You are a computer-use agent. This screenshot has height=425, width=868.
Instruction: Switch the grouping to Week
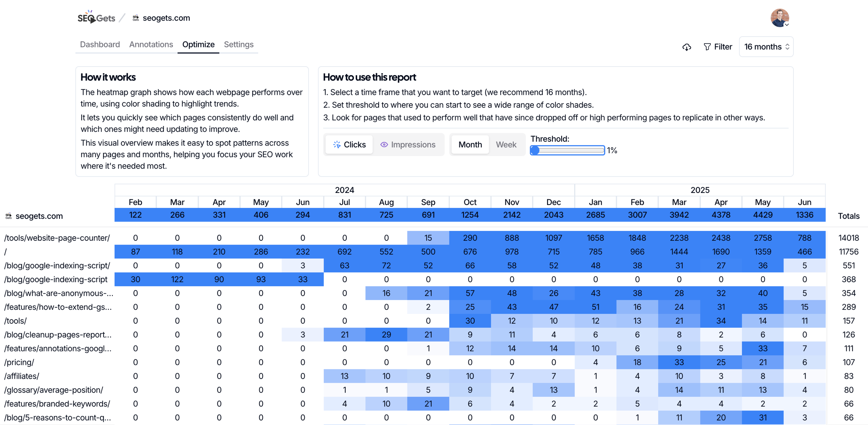(506, 145)
